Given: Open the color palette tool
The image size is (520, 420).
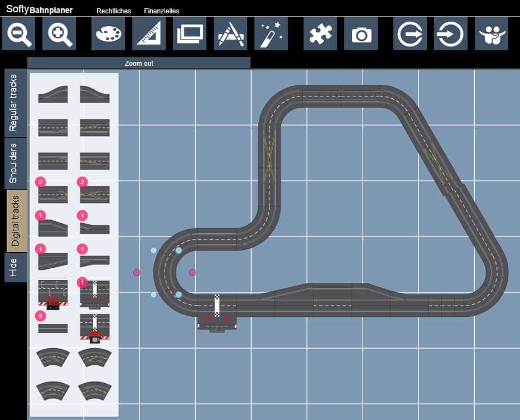Looking at the screenshot, I should pos(108,33).
